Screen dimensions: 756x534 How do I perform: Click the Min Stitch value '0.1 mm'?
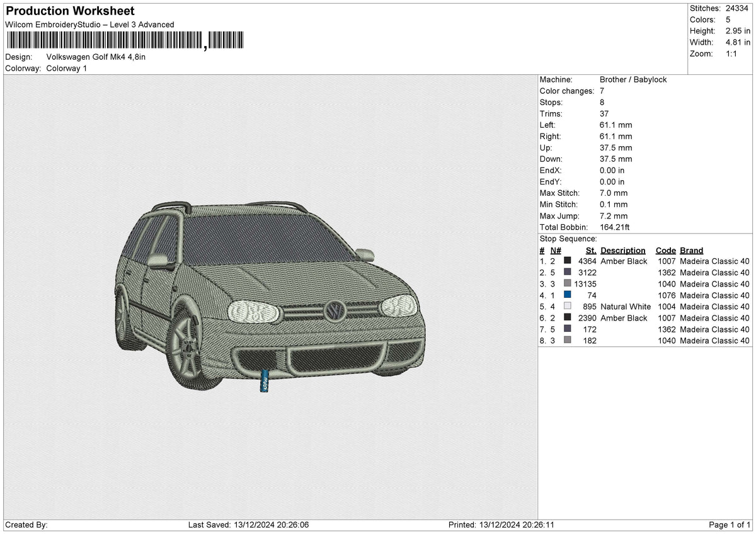point(614,205)
